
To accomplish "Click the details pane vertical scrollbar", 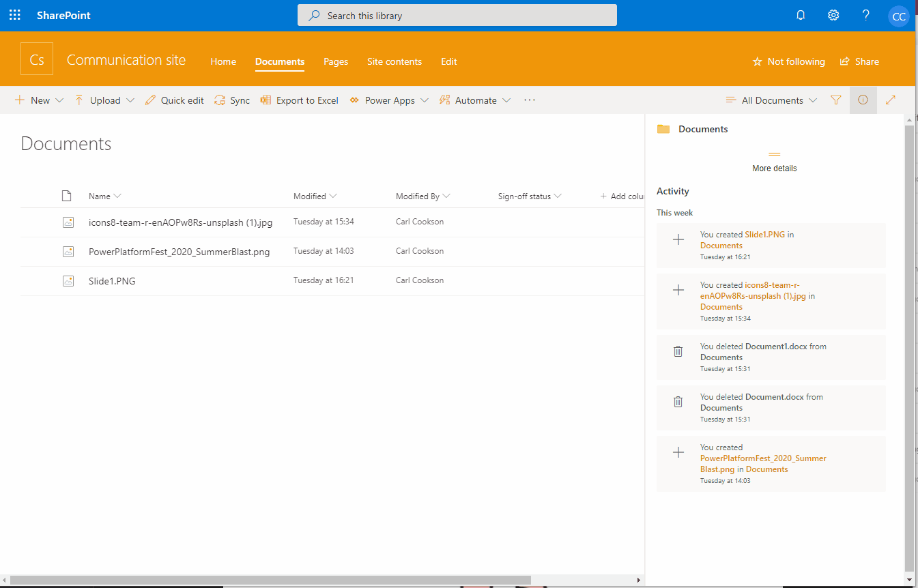I will pyautogui.click(x=908, y=348).
